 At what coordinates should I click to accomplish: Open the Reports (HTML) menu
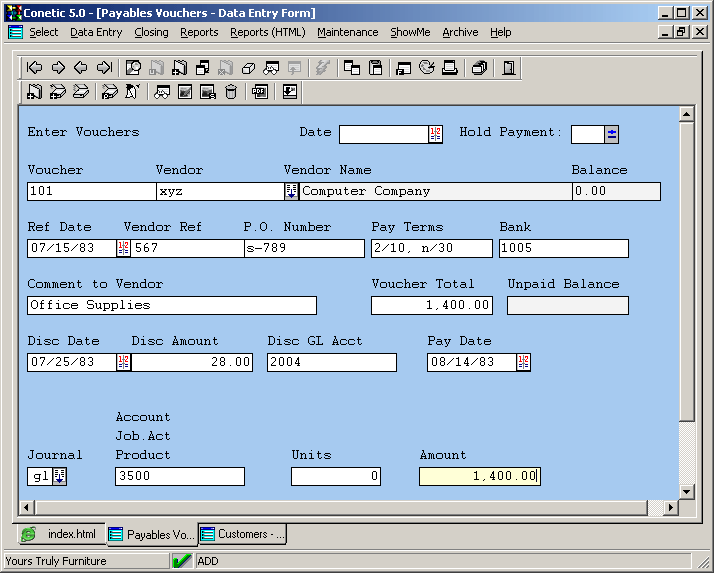point(267,32)
